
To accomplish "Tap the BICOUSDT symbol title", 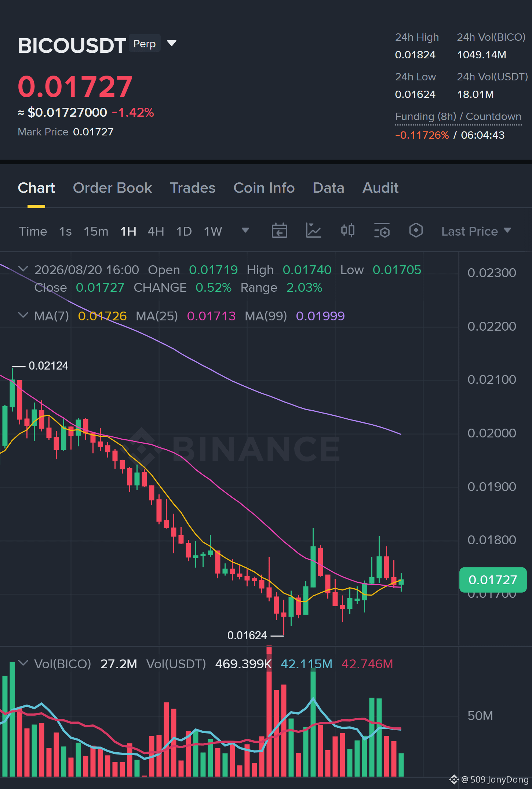I will [72, 46].
